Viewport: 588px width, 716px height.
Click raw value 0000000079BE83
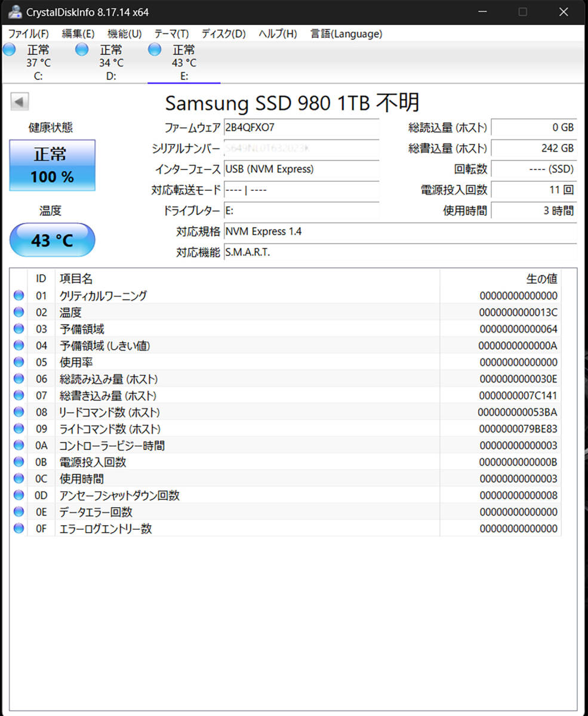(518, 429)
